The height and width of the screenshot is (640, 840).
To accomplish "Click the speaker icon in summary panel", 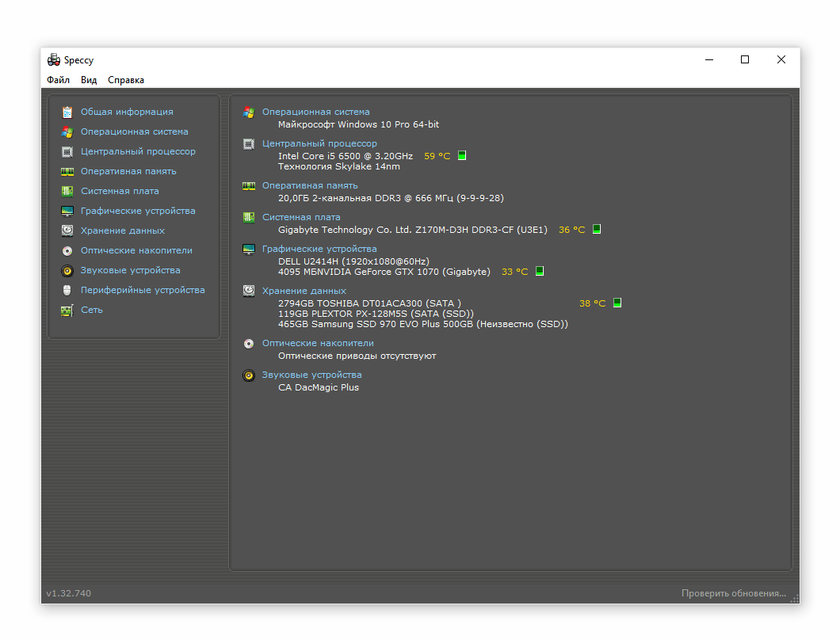I will 249,375.
